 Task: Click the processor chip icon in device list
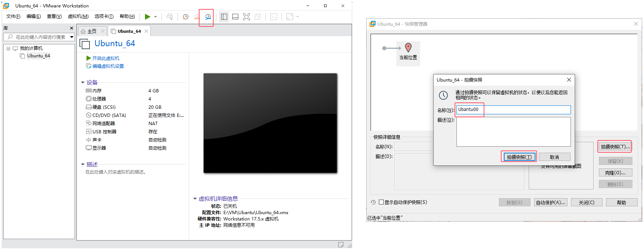(x=89, y=99)
